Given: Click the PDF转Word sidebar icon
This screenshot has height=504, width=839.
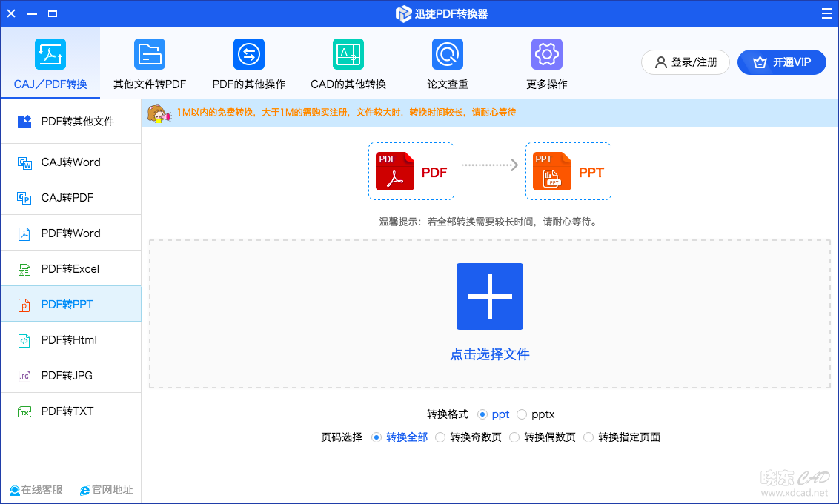Looking at the screenshot, I should pos(24,233).
